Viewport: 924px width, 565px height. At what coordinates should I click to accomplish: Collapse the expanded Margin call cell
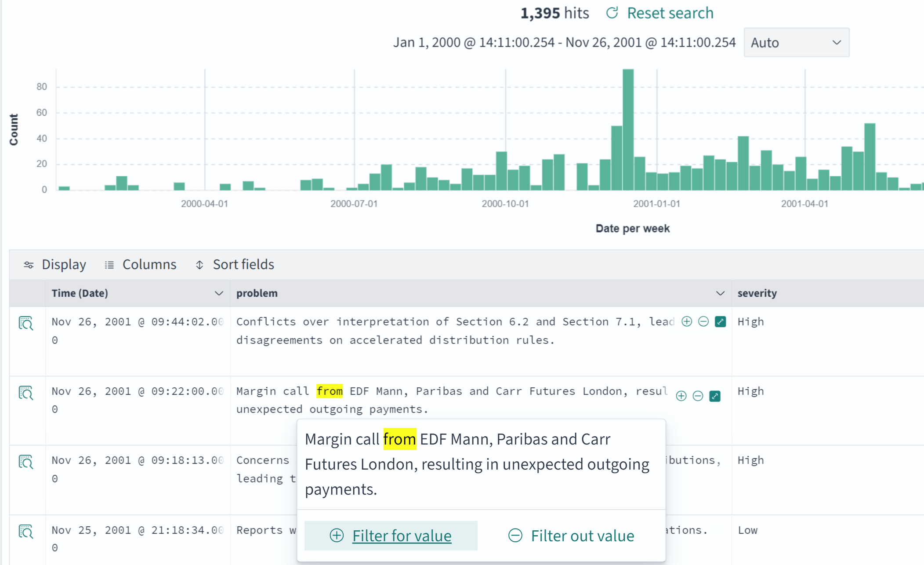[715, 396]
